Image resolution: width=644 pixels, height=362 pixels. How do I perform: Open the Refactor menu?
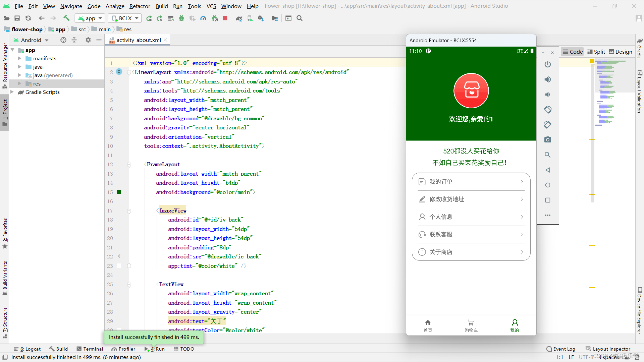140,6
